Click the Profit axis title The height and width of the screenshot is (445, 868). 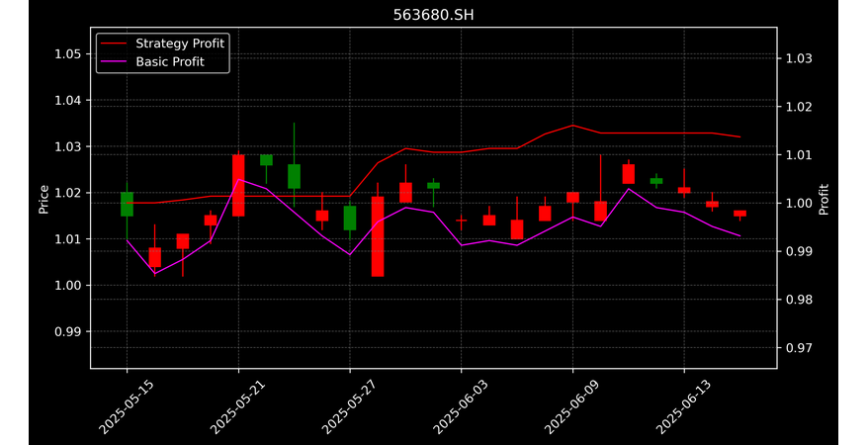pyautogui.click(x=824, y=199)
